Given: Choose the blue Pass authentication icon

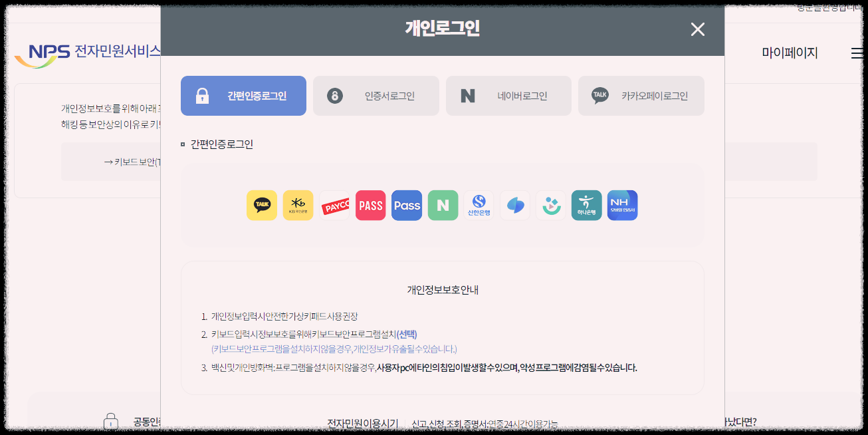Looking at the screenshot, I should tap(406, 205).
